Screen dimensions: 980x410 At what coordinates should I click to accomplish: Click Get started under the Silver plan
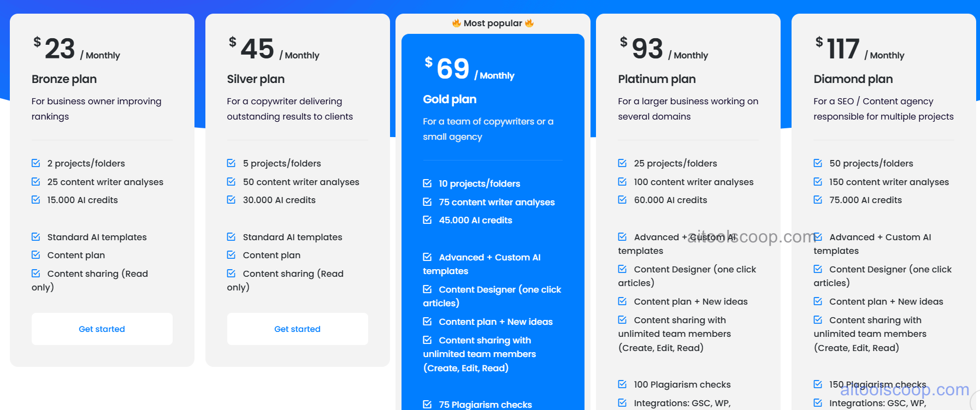(x=297, y=329)
